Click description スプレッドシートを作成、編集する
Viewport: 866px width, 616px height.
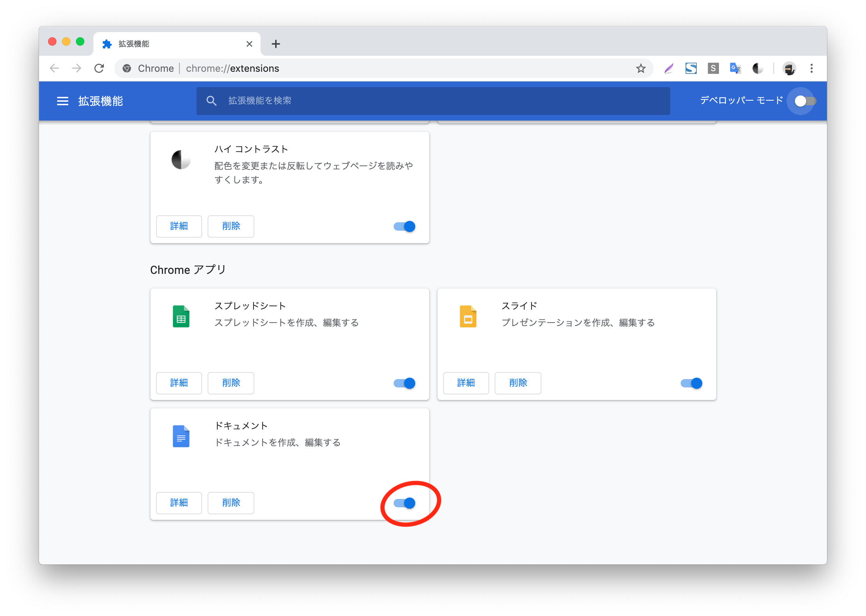click(x=286, y=322)
